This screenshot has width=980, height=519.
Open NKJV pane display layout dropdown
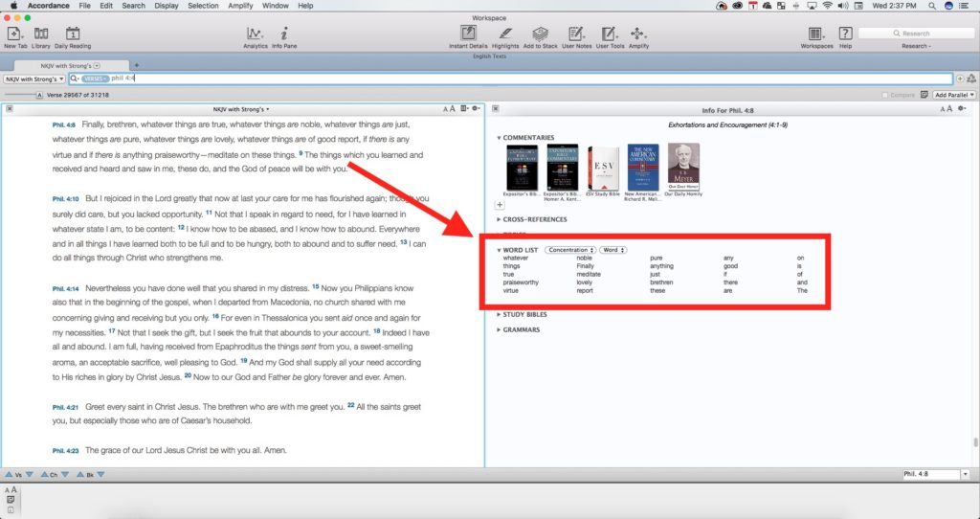pos(464,109)
